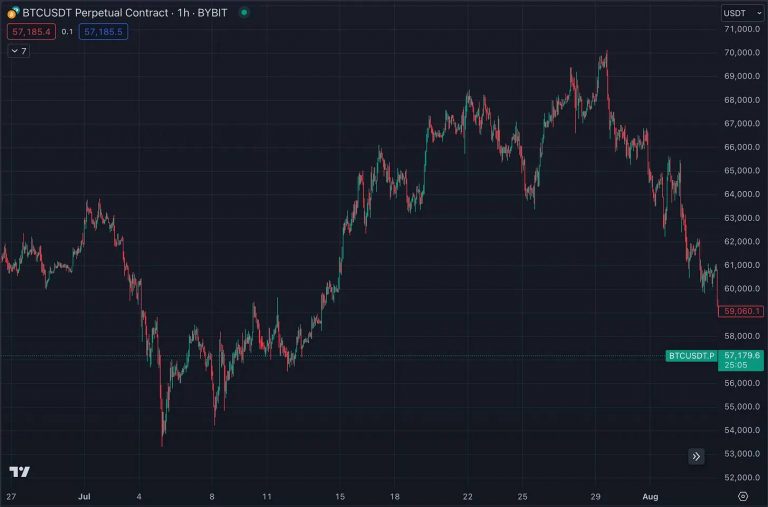Click the 22 date label on time axis
Viewport: 768px width, 507px height.
468,497
